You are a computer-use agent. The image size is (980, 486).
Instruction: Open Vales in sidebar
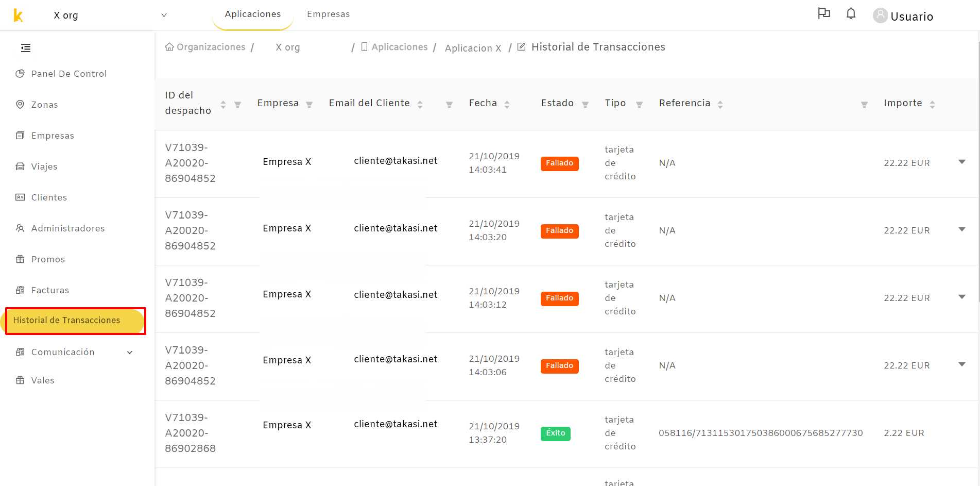coord(43,380)
